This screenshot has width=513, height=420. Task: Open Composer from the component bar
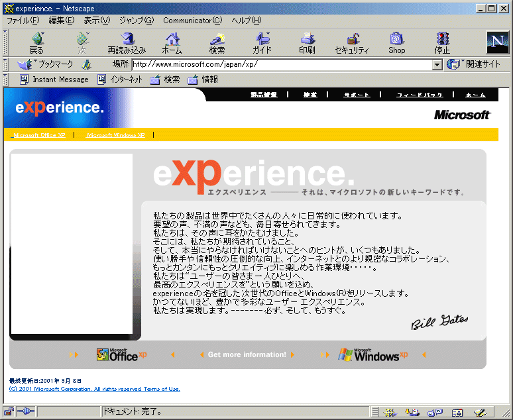pyautogui.click(x=480, y=412)
